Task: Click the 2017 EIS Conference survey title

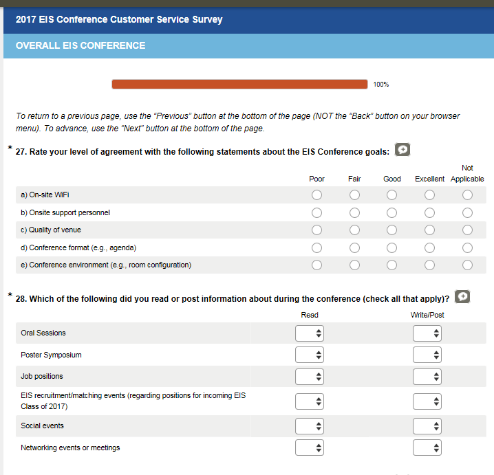Action: 119,19
